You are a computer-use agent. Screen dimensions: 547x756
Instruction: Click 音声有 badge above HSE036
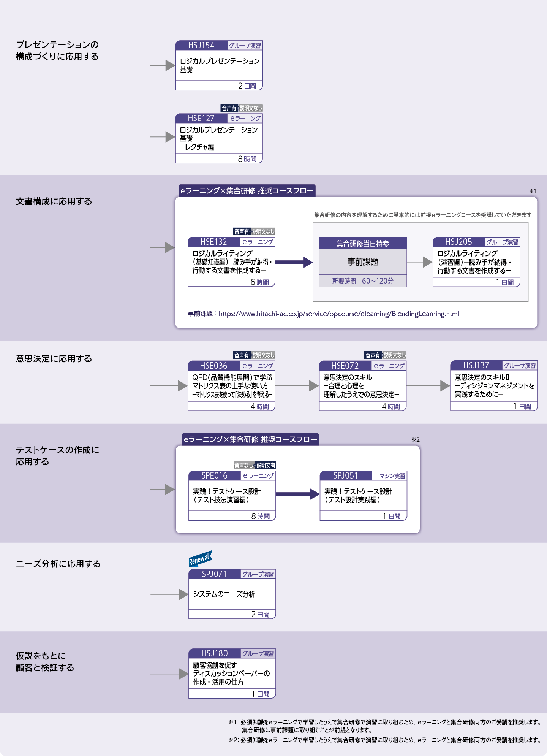click(x=242, y=355)
